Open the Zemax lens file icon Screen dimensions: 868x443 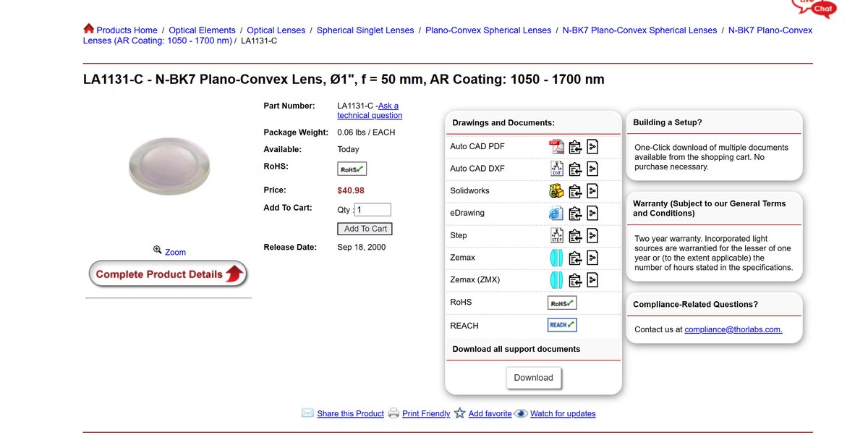pyautogui.click(x=556, y=258)
